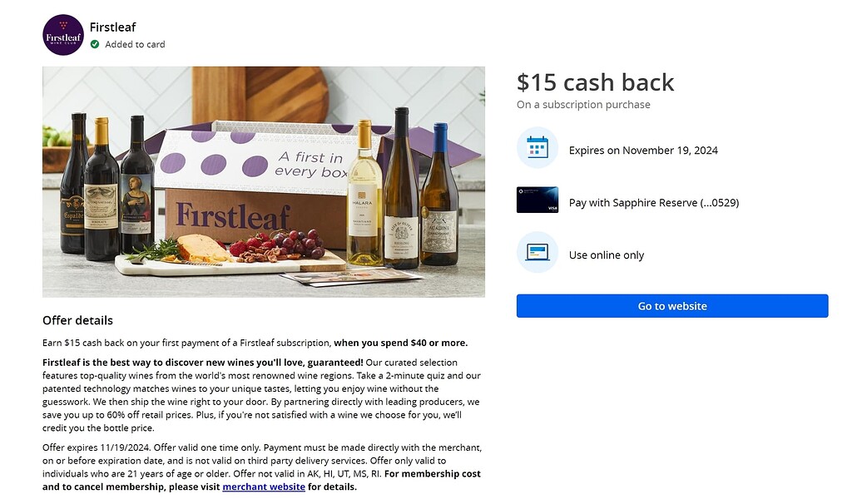Click the Sapphire Reserve credit card image
The image size is (852, 504).
click(x=537, y=200)
